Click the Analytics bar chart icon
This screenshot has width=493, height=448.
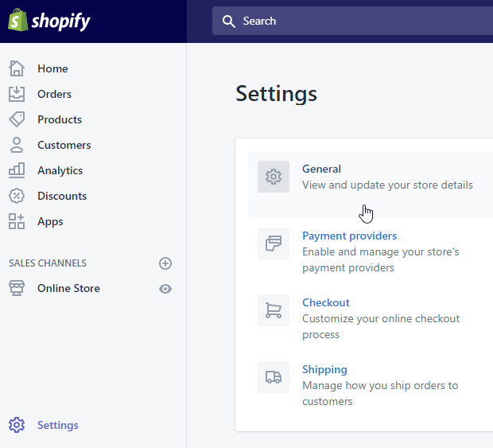pos(17,170)
